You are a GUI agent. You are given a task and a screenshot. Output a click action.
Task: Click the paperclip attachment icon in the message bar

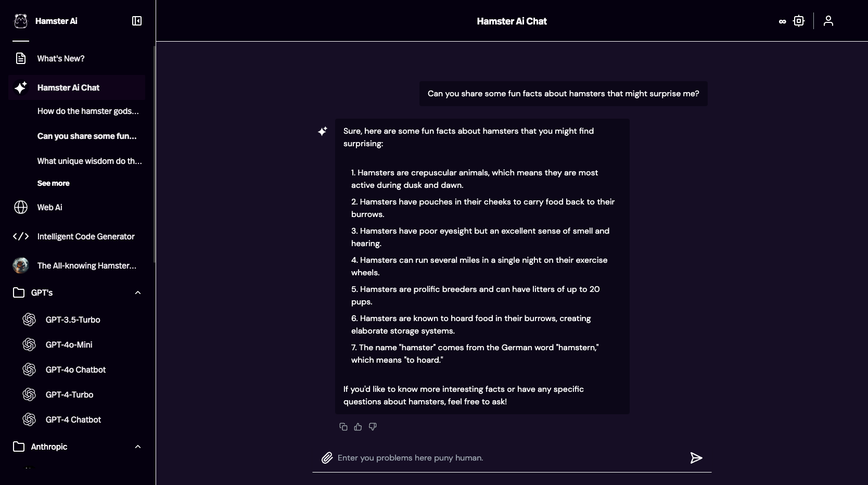tap(327, 458)
